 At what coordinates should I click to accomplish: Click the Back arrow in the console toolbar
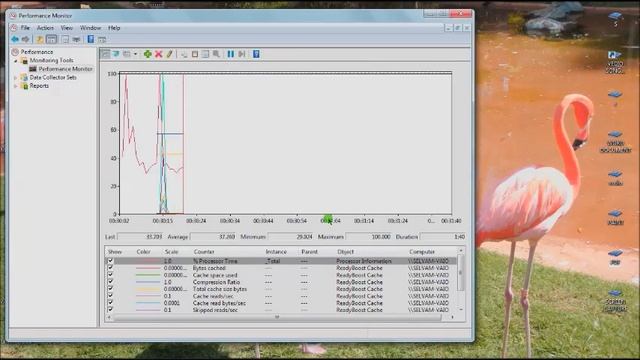point(15,39)
